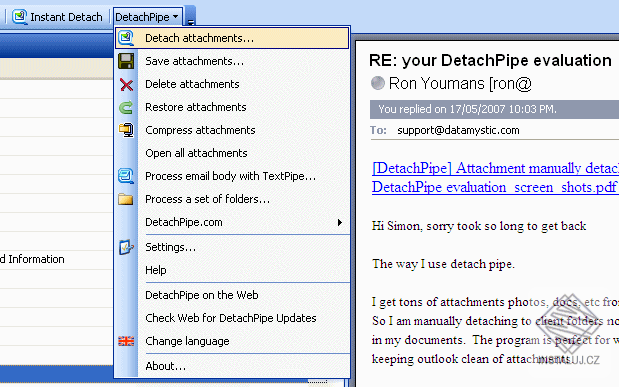The image size is (619, 387).
Task: Open the DetachPipe.com submenu entry
Action: (232, 222)
